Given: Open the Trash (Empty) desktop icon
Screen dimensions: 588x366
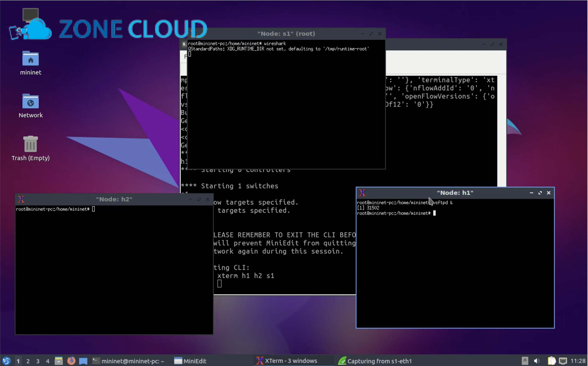Looking at the screenshot, I should click(30, 148).
